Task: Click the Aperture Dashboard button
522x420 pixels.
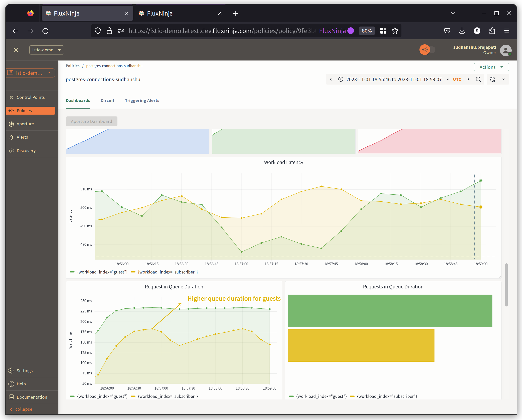Action: click(92, 121)
